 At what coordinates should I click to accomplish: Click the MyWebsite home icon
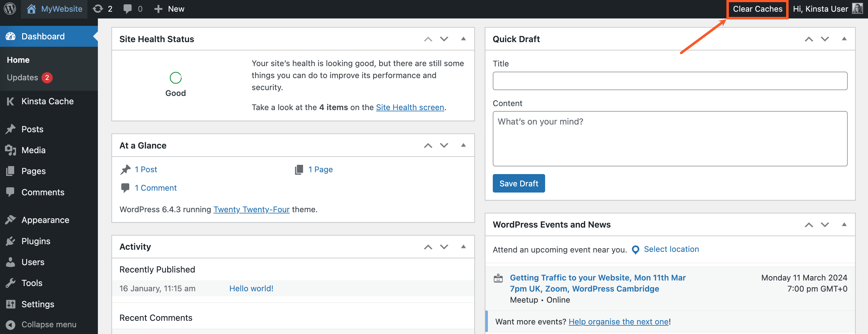pyautogui.click(x=32, y=8)
